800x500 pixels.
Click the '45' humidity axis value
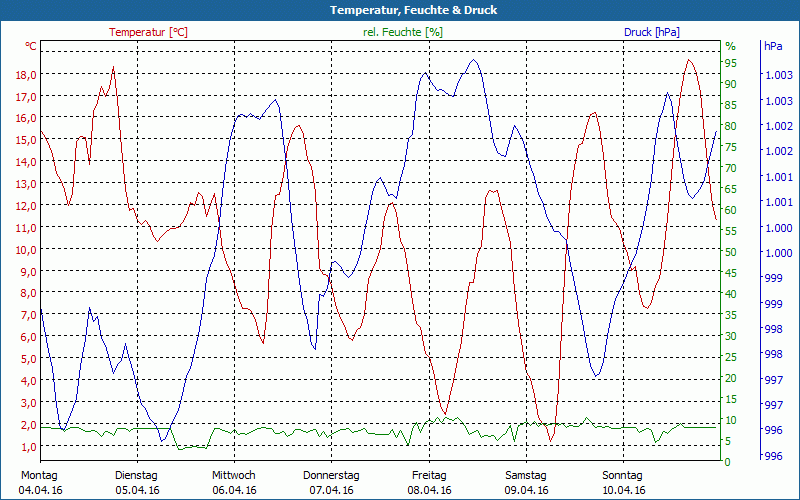click(731, 273)
